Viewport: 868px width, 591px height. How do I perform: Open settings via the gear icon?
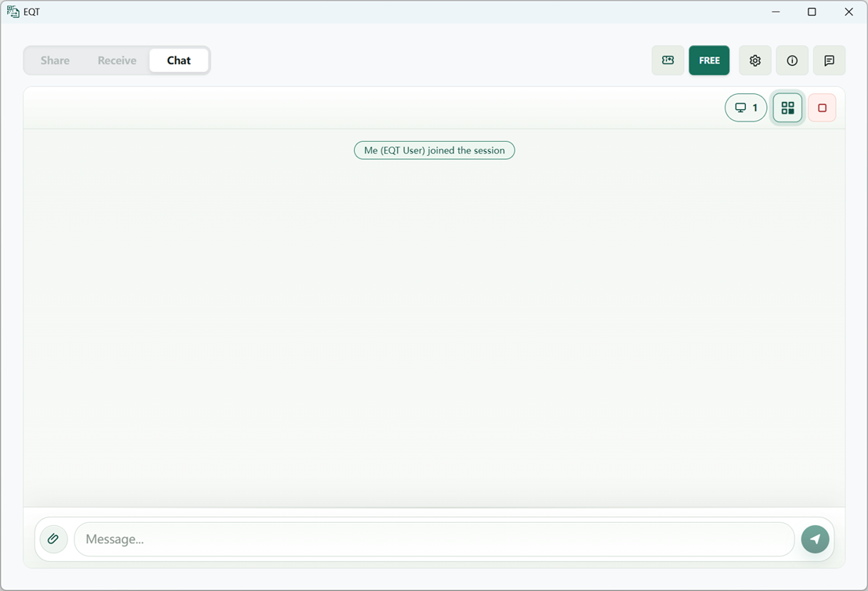[755, 60]
